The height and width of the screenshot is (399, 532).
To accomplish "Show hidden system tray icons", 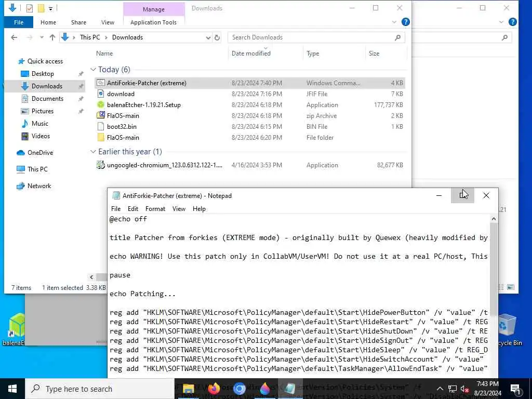I will click(x=440, y=389).
